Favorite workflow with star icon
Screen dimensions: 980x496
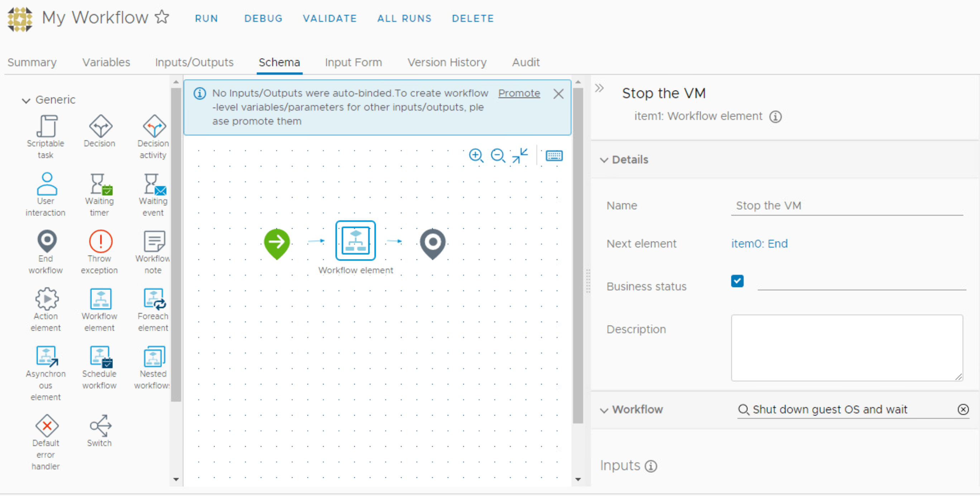(162, 17)
